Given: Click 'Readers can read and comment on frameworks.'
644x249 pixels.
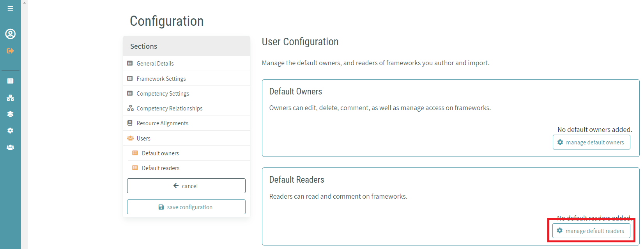Looking at the screenshot, I should [338, 196].
